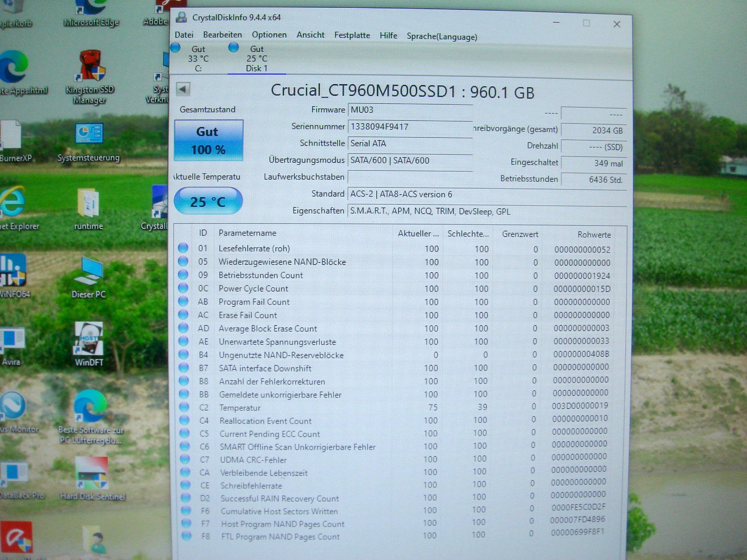
Task: Open Systemsteuerung desktop icon
Action: click(x=89, y=142)
